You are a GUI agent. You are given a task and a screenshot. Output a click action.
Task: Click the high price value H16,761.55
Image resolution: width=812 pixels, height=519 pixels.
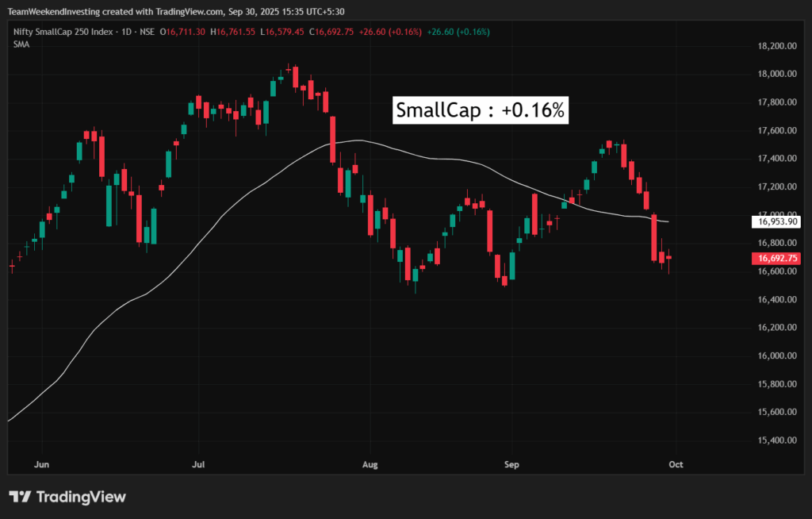[237, 32]
